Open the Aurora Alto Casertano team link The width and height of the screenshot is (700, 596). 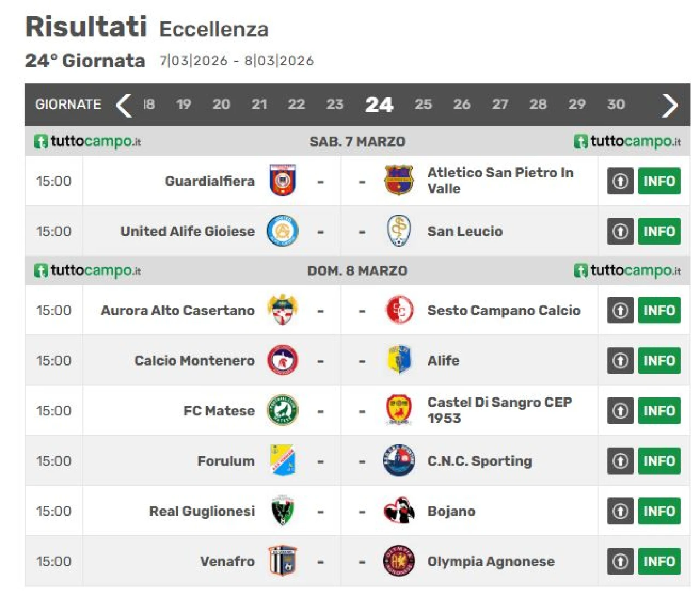coord(178,310)
